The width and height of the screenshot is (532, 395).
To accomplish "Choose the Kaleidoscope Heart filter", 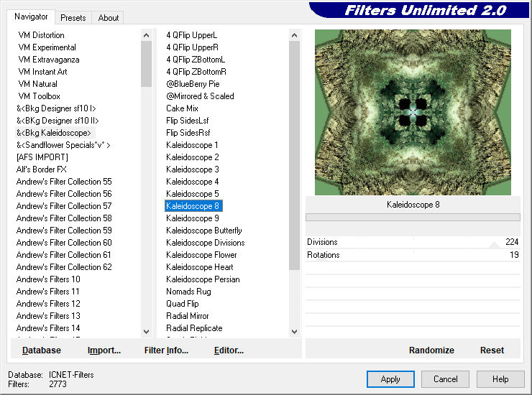I will coord(200,267).
